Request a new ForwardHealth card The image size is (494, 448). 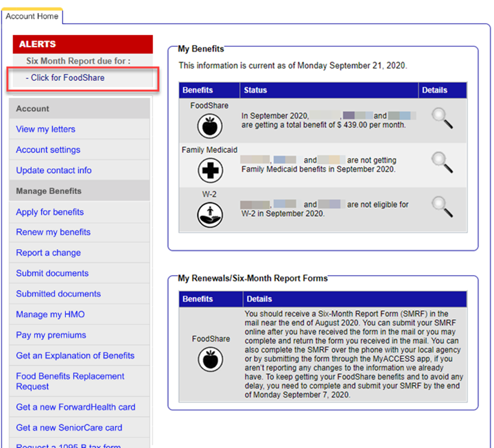(x=75, y=407)
